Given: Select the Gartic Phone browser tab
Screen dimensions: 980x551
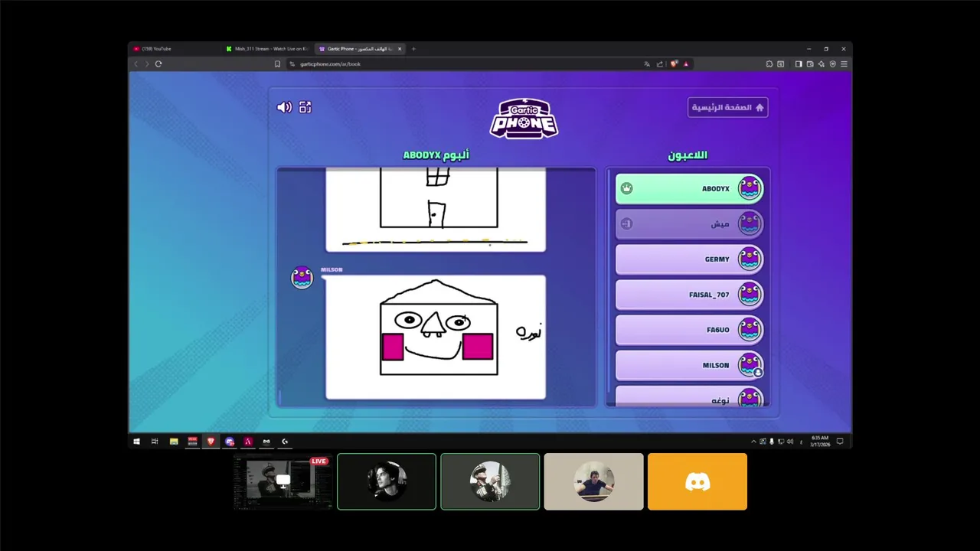Looking at the screenshot, I should tap(358, 49).
